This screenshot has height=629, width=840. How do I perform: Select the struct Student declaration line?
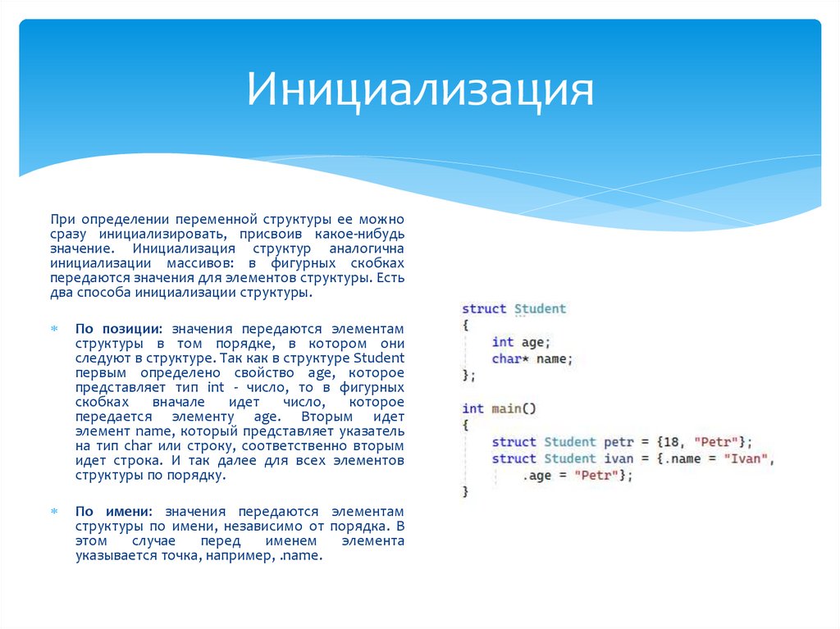(514, 308)
